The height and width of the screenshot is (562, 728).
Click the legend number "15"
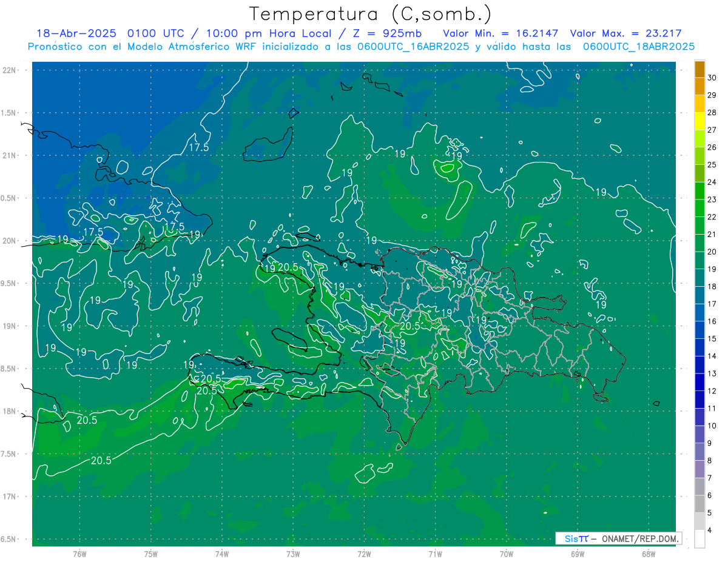tap(712, 339)
